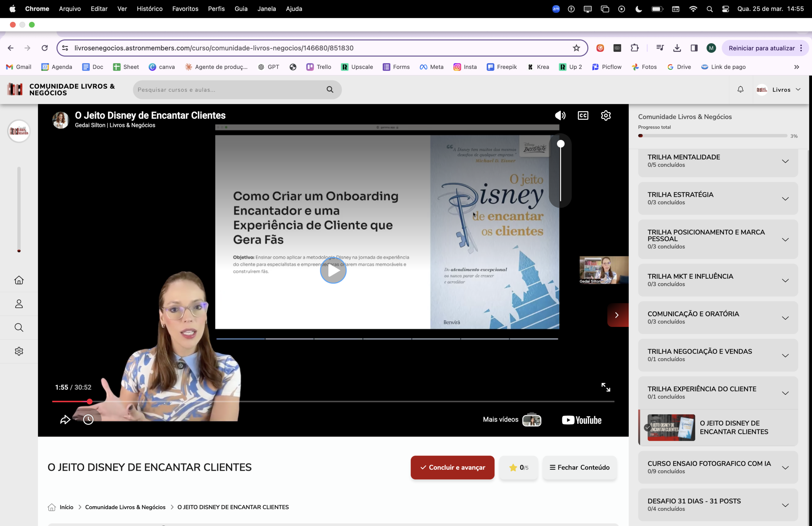Expand the TRILHA MENTALIDADE section
The width and height of the screenshot is (812, 526).
pyautogui.click(x=718, y=161)
